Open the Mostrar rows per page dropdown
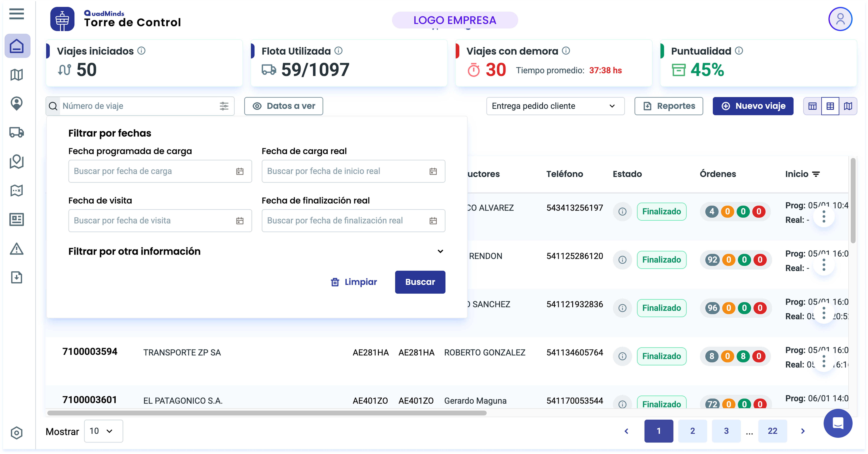 click(x=103, y=431)
